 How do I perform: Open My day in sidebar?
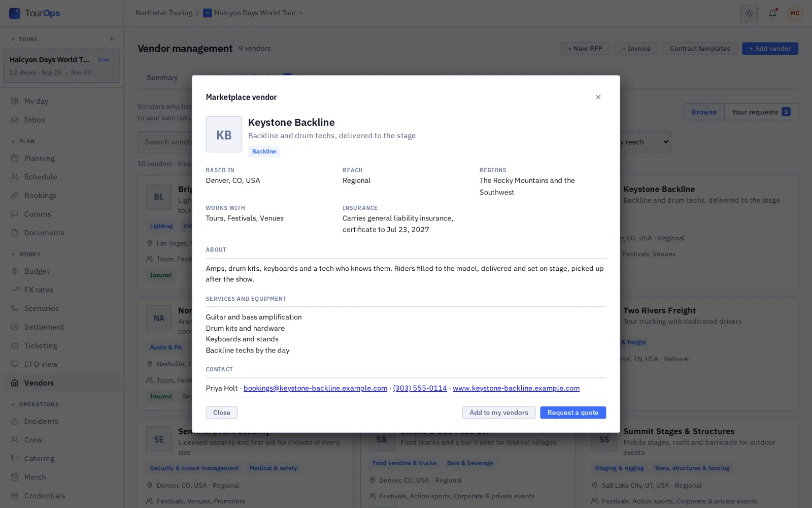(x=62, y=101)
